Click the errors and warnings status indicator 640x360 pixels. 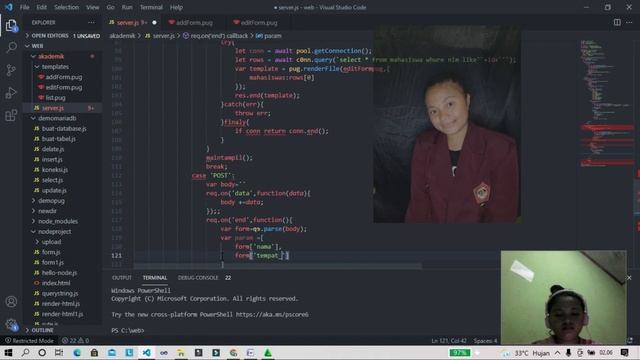click(75, 340)
